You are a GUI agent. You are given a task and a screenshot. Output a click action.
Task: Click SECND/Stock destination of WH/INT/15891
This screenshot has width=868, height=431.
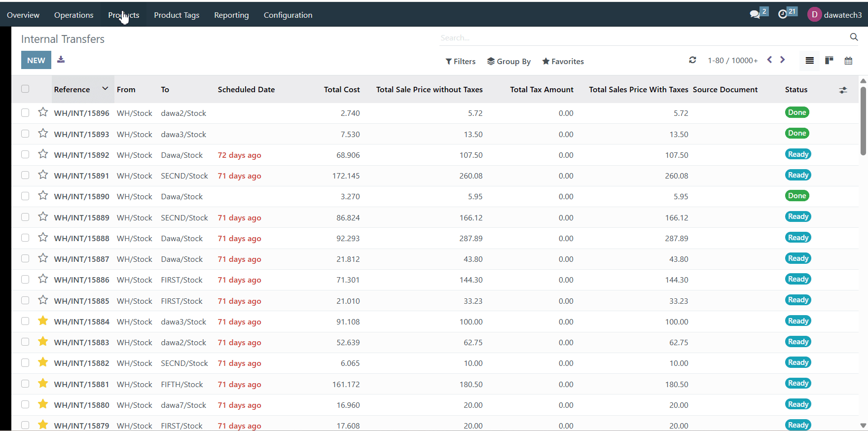(184, 176)
